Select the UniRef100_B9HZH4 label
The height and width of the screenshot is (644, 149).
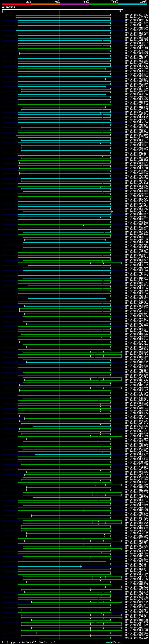136,255
